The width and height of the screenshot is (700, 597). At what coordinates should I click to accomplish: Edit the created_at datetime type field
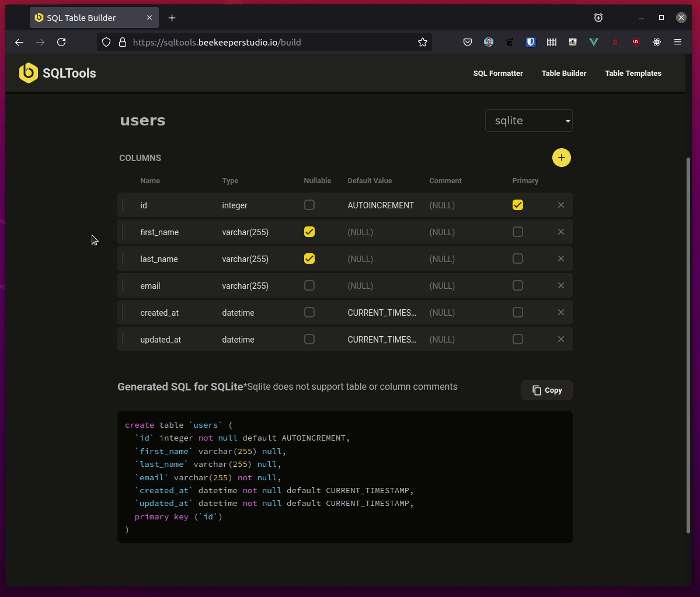238,313
